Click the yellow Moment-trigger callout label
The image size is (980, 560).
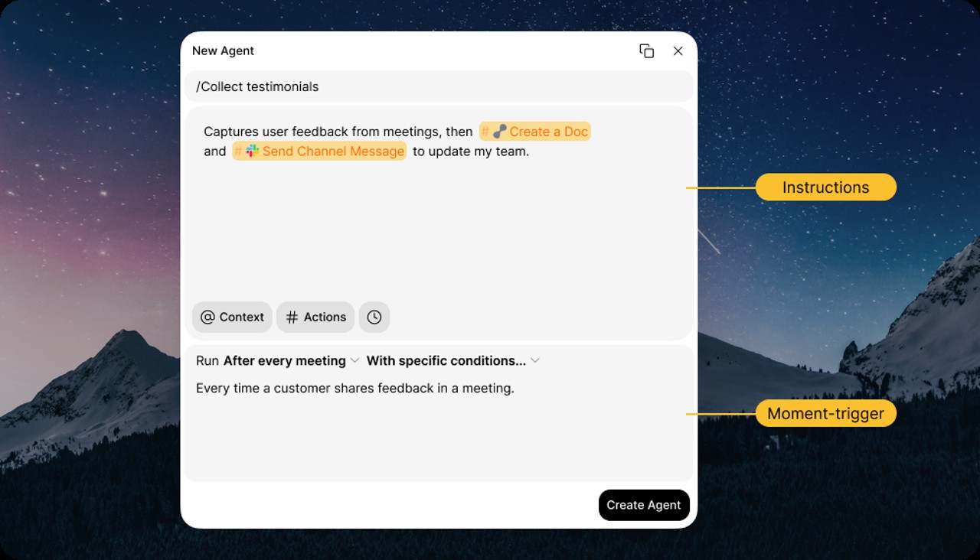click(x=825, y=414)
